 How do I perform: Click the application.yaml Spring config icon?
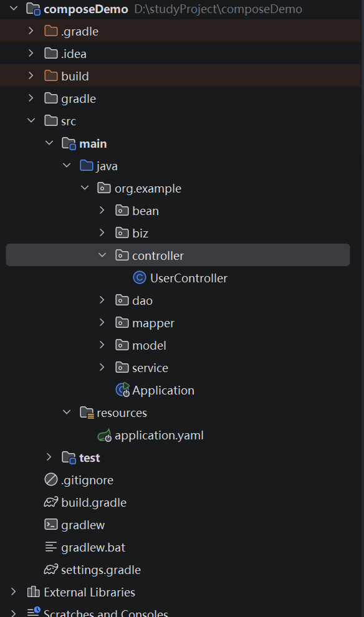105,435
